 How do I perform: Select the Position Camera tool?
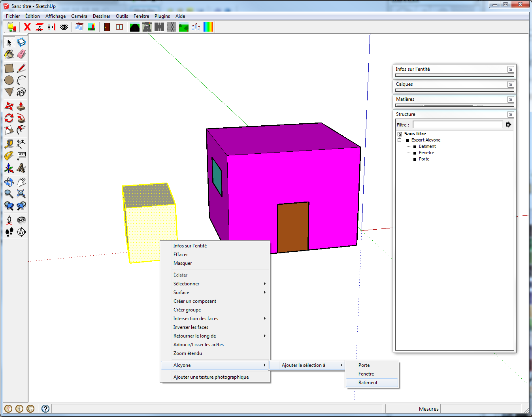pos(9,220)
